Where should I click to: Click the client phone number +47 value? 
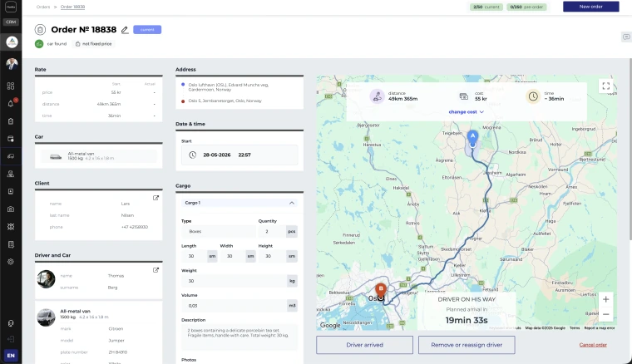135,227
